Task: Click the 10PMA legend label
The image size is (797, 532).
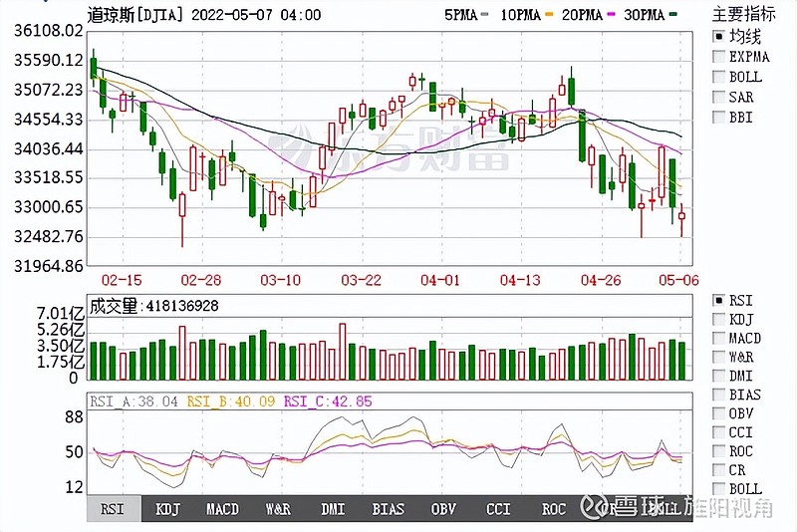Action: pyautogui.click(x=520, y=15)
